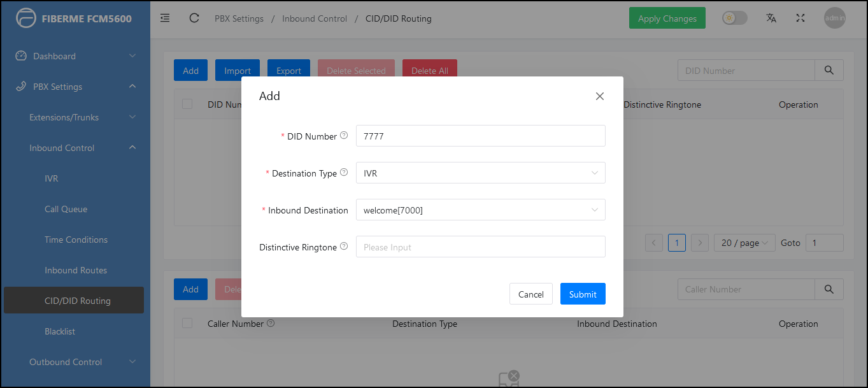Image resolution: width=868 pixels, height=388 pixels.
Task: Open the admin avatar menu
Action: point(835,18)
